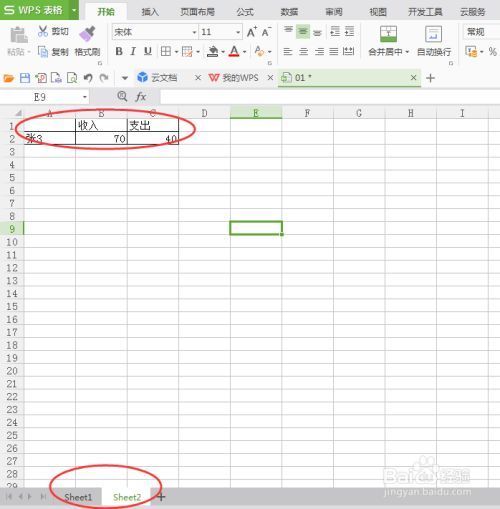Click the Cut scissors icon
The height and width of the screenshot is (509, 500).
(43, 31)
